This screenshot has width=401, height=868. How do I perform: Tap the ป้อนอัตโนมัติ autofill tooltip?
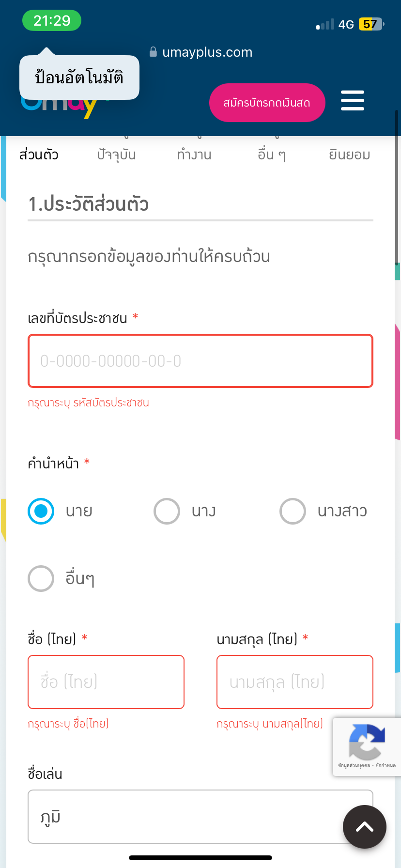tap(79, 77)
